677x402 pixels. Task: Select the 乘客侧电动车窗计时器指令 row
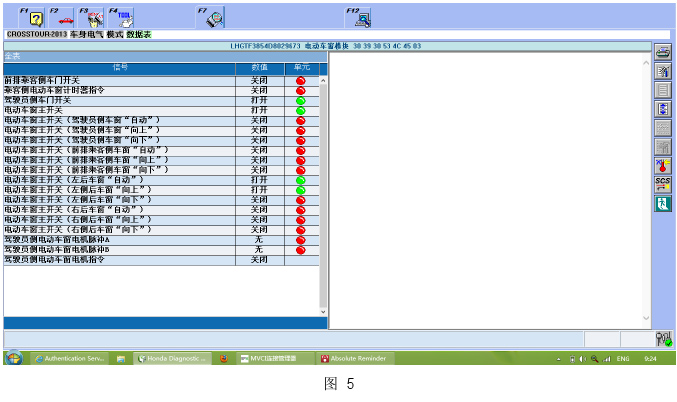pyautogui.click(x=161, y=91)
